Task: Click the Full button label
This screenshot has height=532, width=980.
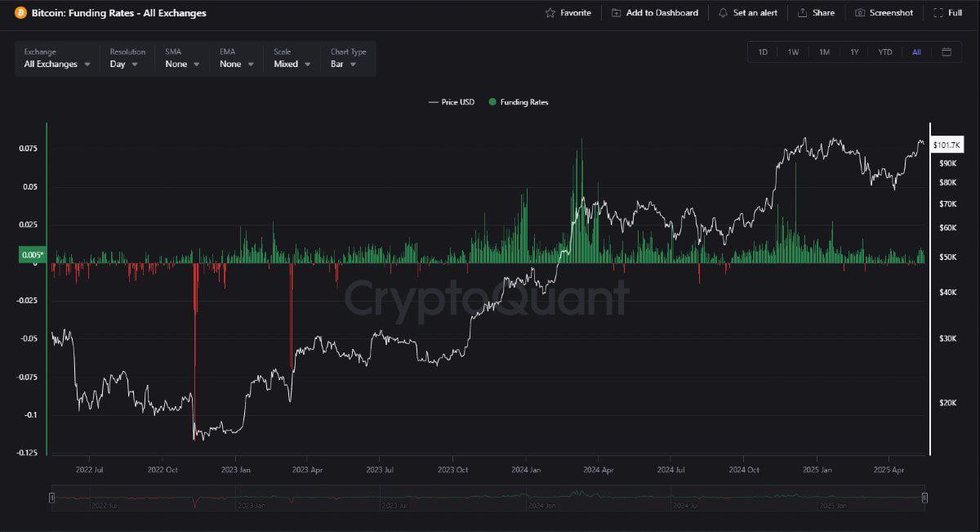Action: click(955, 13)
